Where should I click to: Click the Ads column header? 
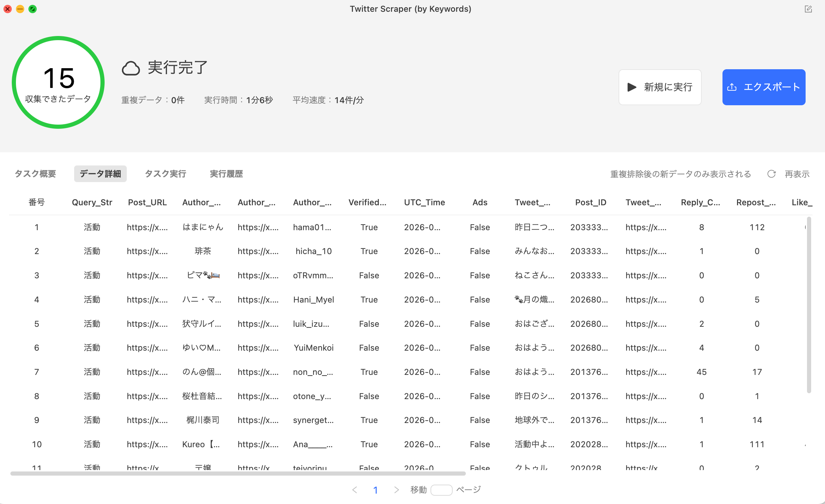(x=480, y=202)
